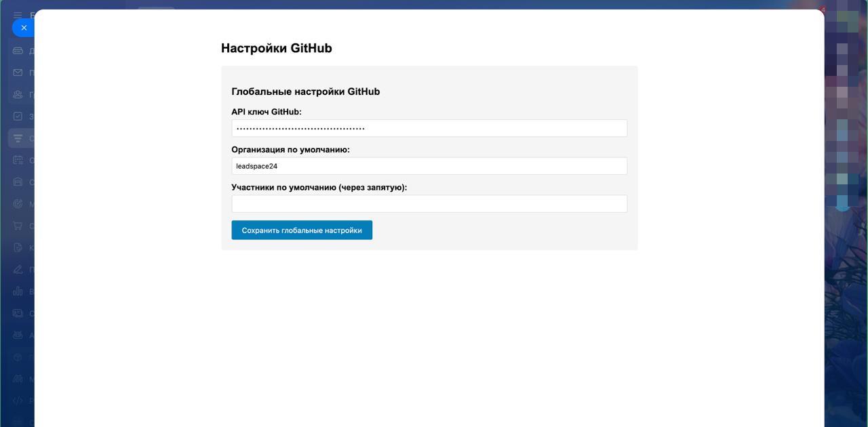Toggle the hamburger menu in the sidebar
Viewport: 868px width, 427px height.
[18, 15]
